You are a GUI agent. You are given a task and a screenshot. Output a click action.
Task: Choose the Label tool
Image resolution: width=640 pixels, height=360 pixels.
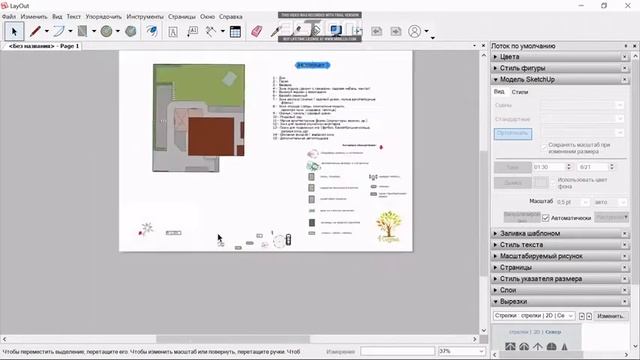tap(192, 31)
